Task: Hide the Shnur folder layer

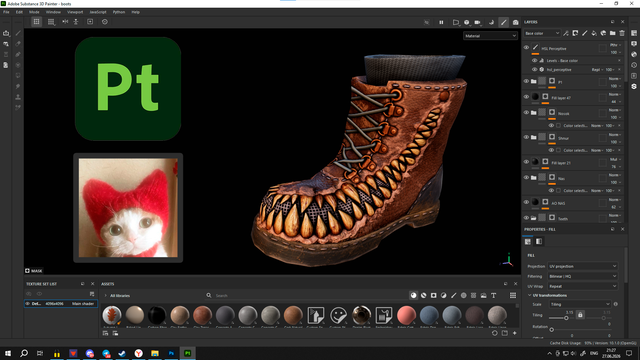Action: [527, 138]
